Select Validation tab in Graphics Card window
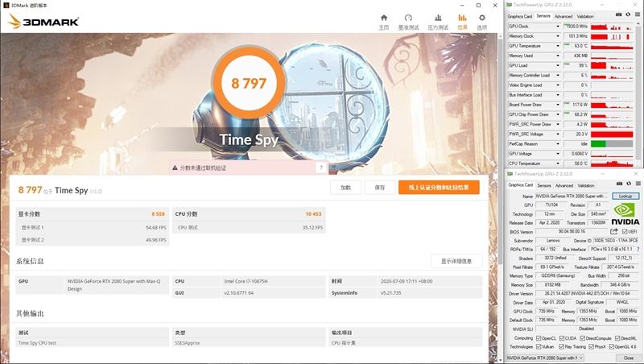Image resolution: width=644 pixels, height=364 pixels. pos(586,185)
